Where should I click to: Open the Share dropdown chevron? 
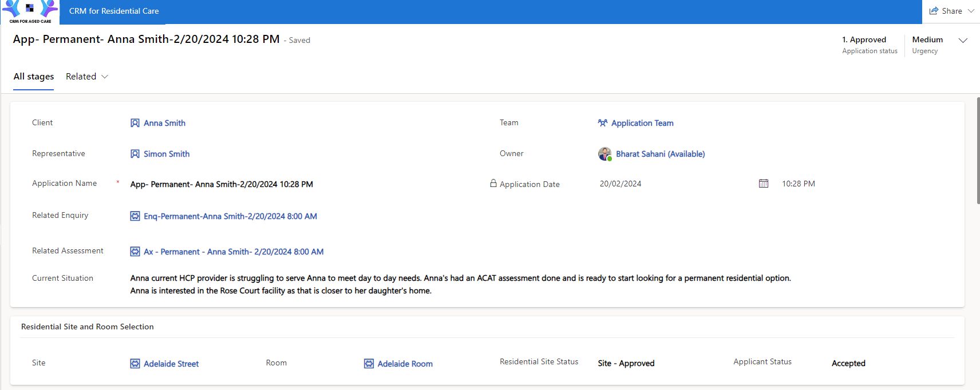(971, 11)
